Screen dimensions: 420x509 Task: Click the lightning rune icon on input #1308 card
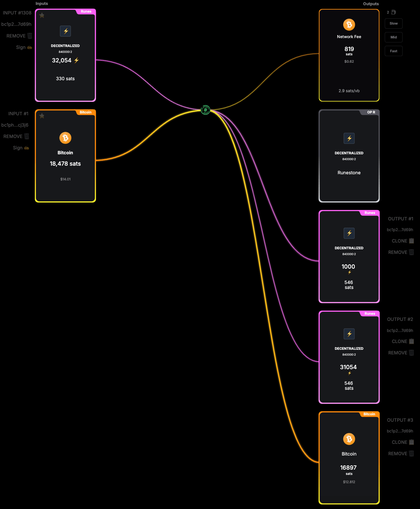(x=65, y=31)
